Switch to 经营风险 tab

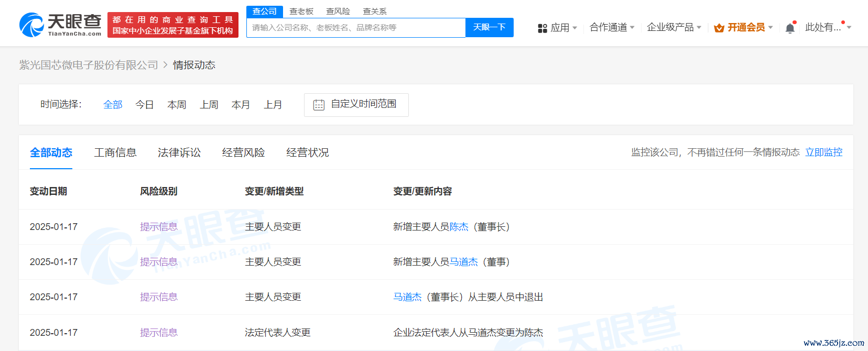pos(243,152)
